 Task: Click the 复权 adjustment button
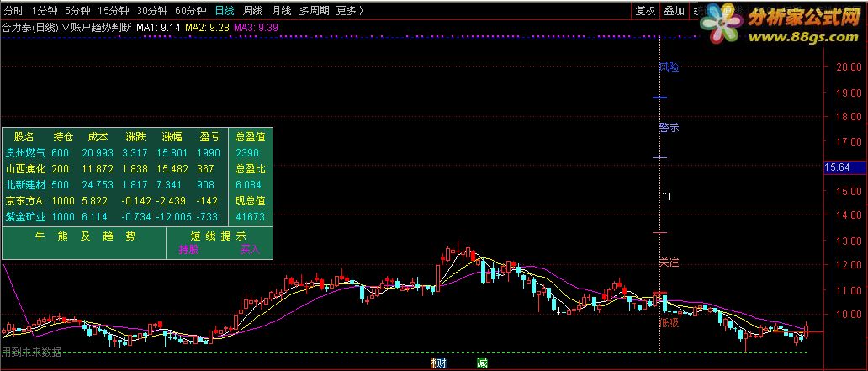(645, 10)
